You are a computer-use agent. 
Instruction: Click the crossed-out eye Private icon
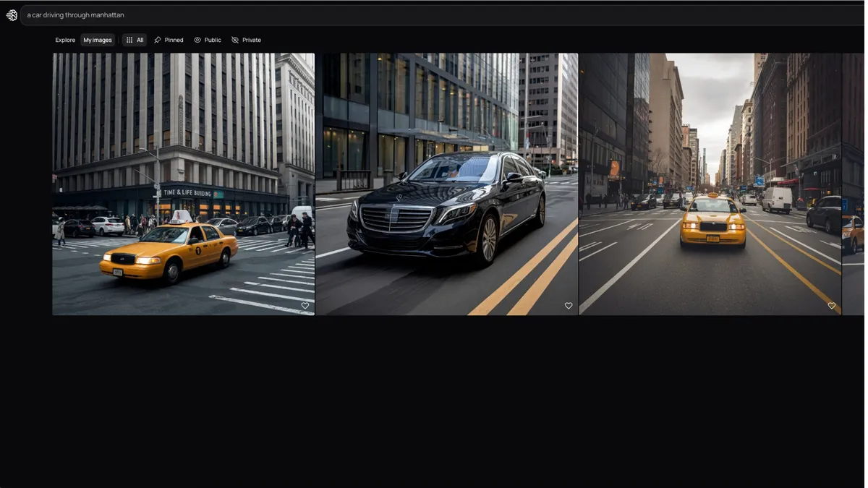[x=235, y=40]
